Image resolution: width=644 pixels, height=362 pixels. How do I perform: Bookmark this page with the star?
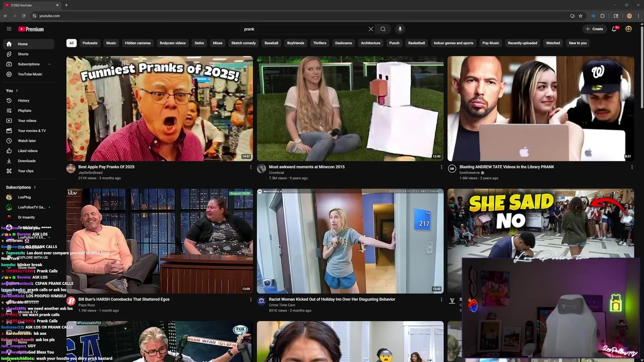tap(581, 16)
